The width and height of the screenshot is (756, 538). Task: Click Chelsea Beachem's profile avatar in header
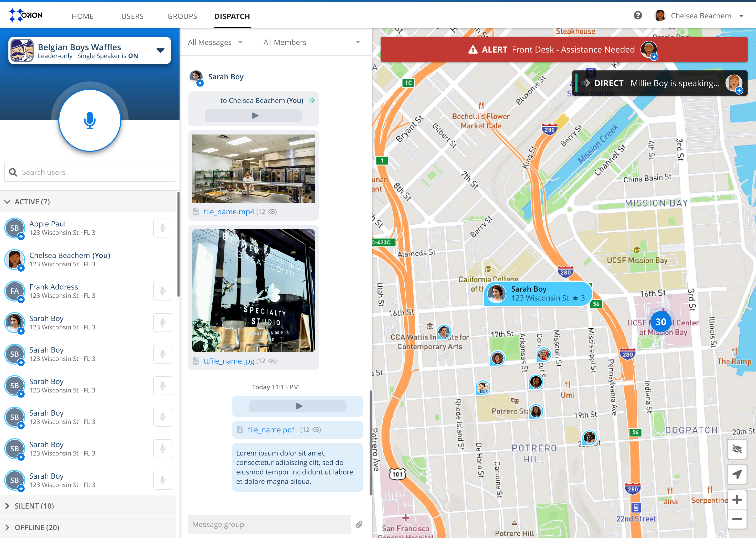[660, 15]
